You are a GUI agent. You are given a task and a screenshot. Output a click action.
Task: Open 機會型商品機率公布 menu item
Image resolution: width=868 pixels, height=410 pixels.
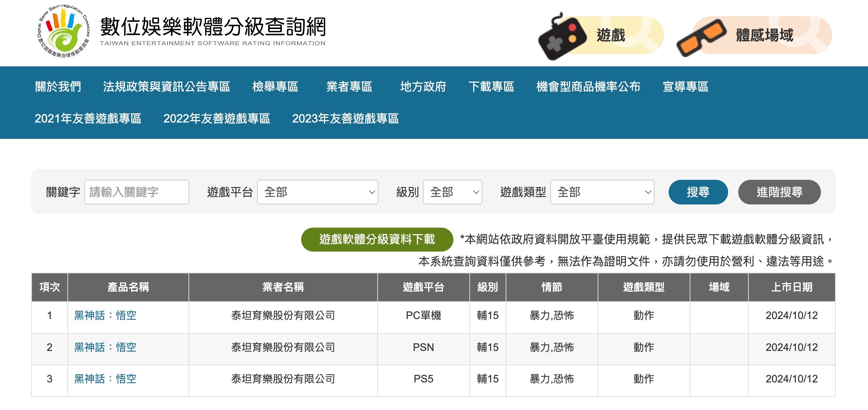click(589, 87)
